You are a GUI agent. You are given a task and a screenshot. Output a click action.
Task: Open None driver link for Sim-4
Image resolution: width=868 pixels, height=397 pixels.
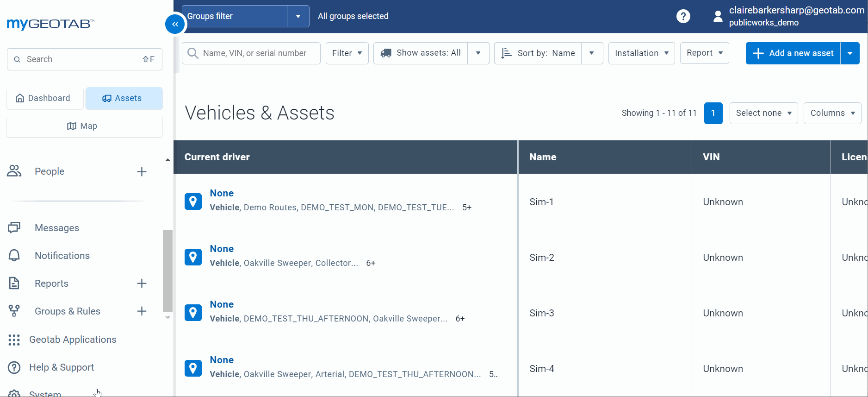pyautogui.click(x=222, y=360)
